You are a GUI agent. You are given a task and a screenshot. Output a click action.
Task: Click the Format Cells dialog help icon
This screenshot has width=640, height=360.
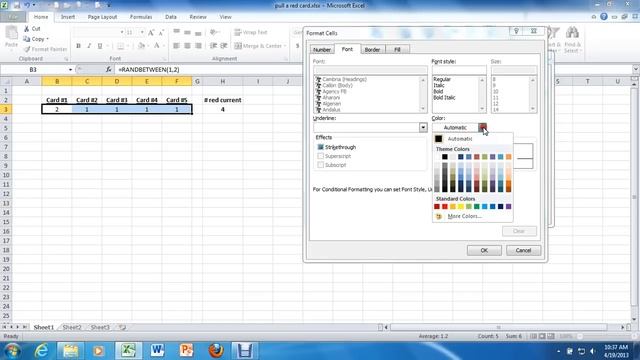point(516,31)
